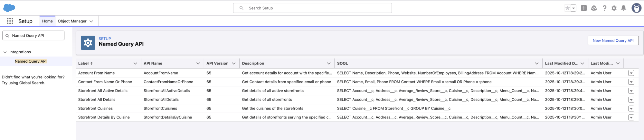Expand the Object Manager tab dropdown
Viewport: 644px width, 140px height.
click(91, 22)
